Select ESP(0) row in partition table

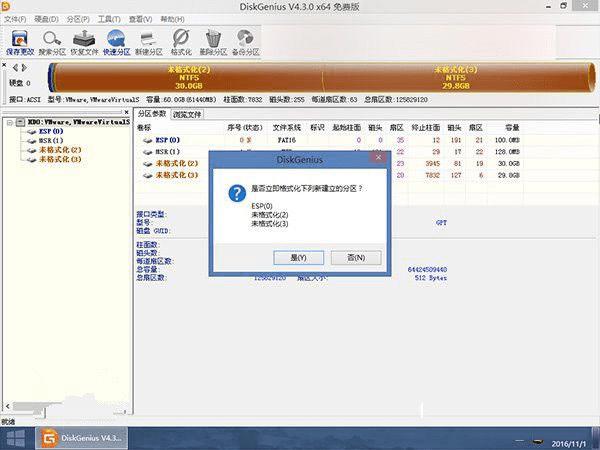click(331, 140)
